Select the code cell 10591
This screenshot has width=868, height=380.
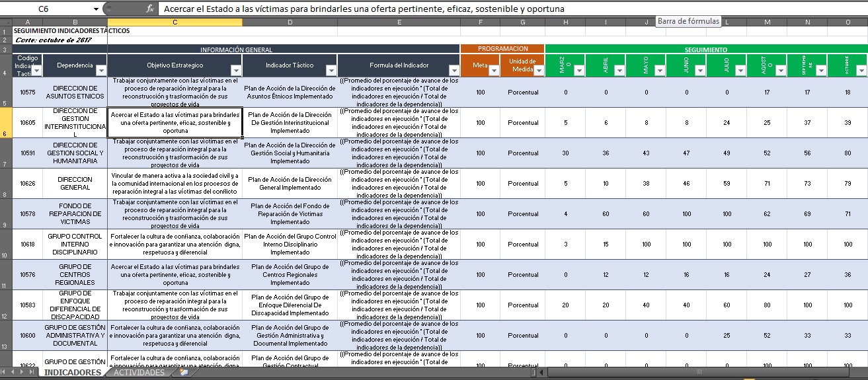click(28, 153)
